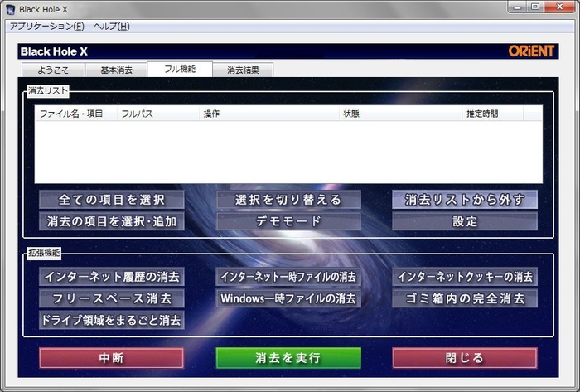The height and width of the screenshot is (392, 580).
Task: Click 選択を切り替える button
Action: [288, 200]
